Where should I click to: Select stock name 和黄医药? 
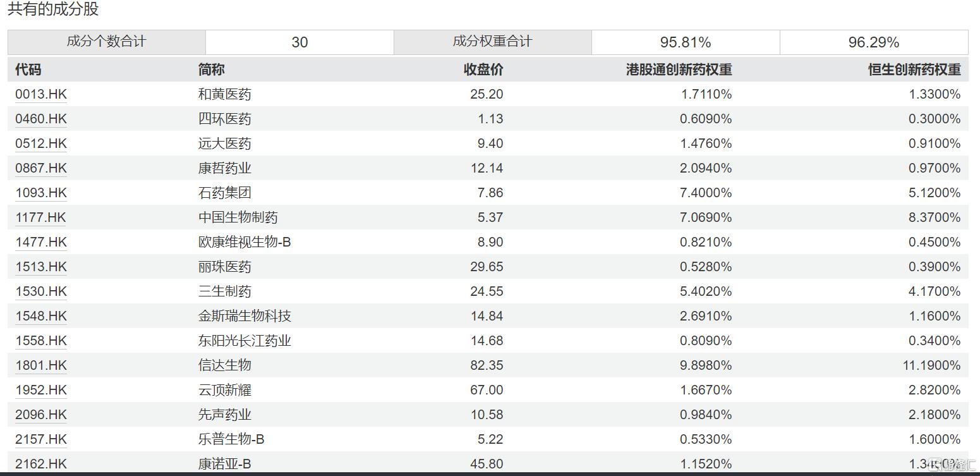(224, 94)
